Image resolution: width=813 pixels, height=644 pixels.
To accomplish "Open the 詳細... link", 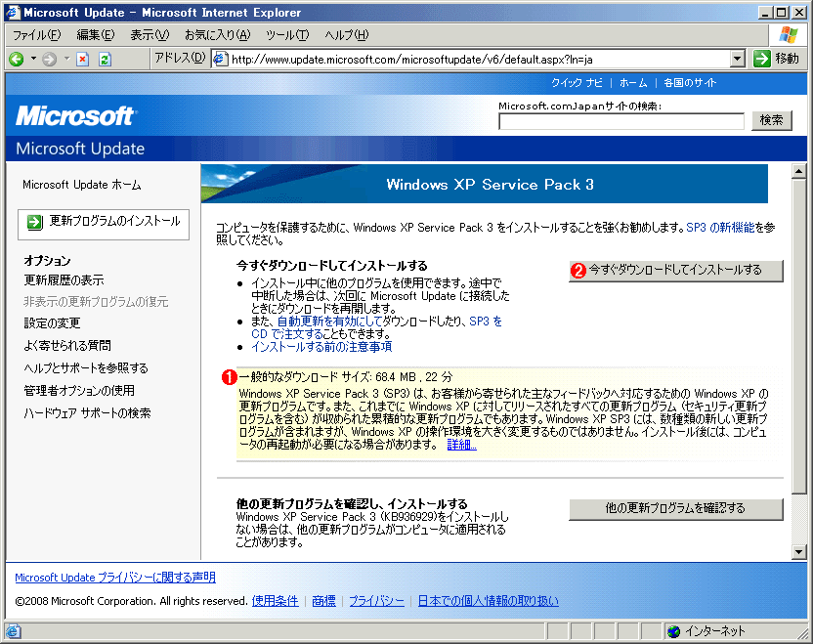I will coord(461,445).
